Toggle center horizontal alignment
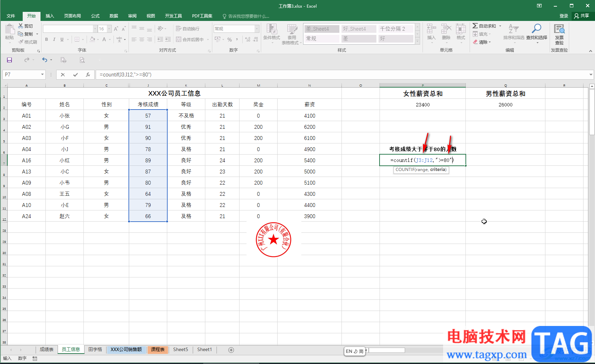The image size is (595, 364). point(142,39)
